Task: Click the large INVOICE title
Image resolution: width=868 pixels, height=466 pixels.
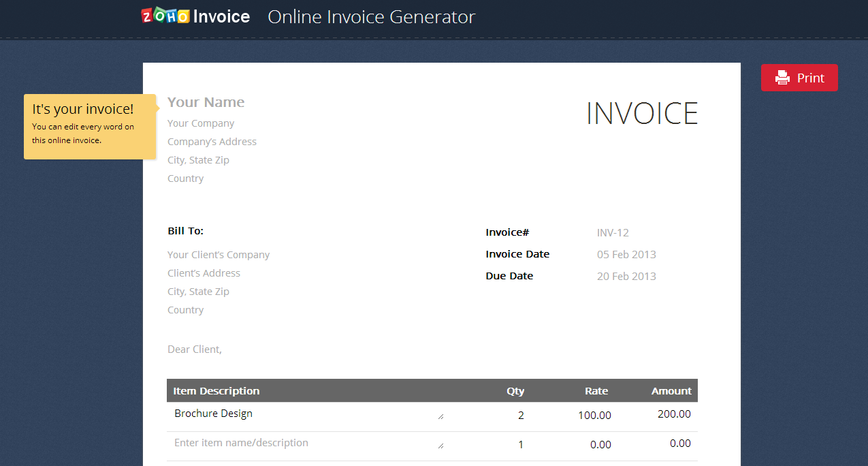Action: 642,113
